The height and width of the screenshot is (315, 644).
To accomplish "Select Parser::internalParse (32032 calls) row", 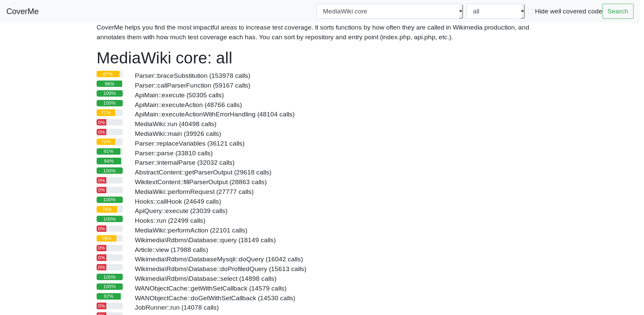I will [x=184, y=163].
